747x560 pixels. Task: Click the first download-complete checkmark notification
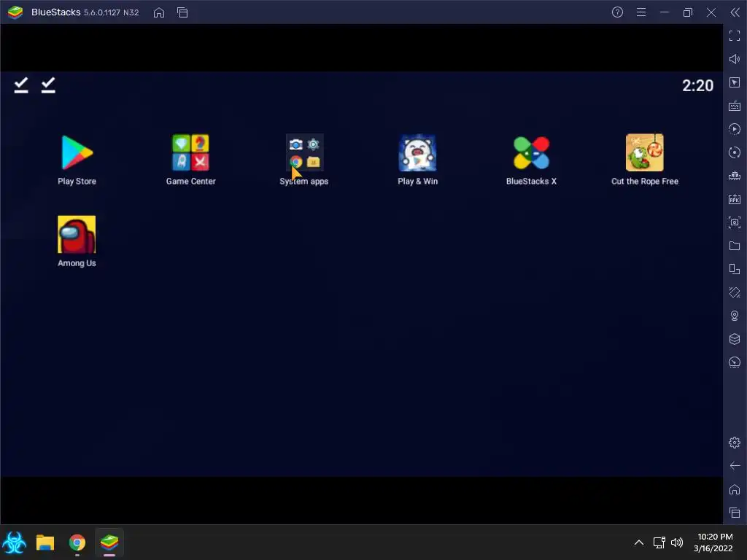21,85
